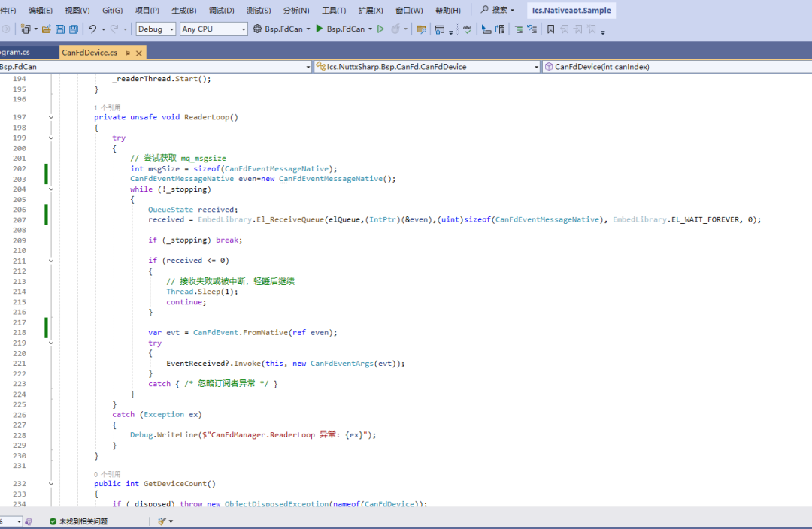The image size is (812, 529).
Task: Collapse the if block at line 211
Action: click(x=51, y=260)
